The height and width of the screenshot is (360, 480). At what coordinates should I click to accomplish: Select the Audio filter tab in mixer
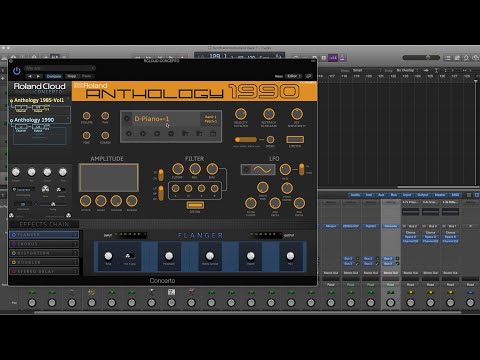click(355, 195)
